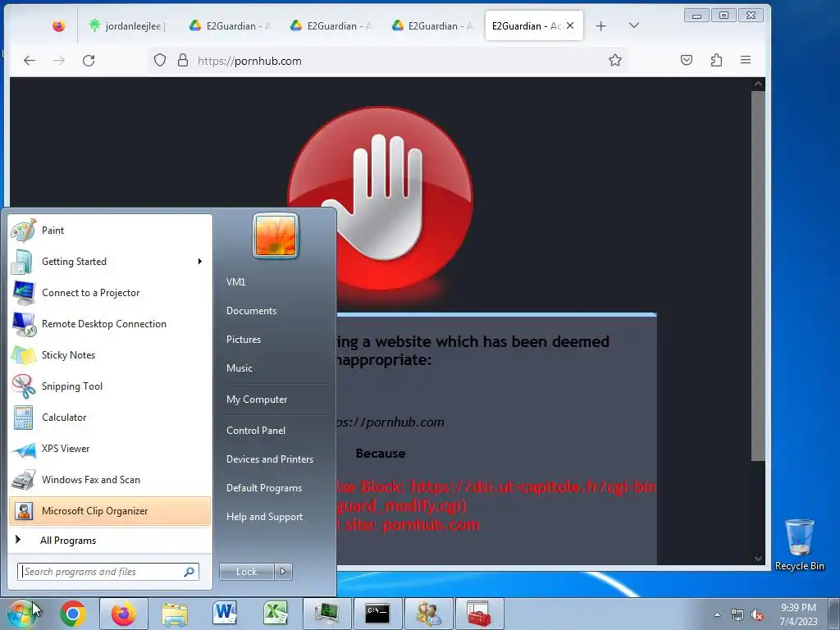Click the Windows Start orb

[x=22, y=614]
